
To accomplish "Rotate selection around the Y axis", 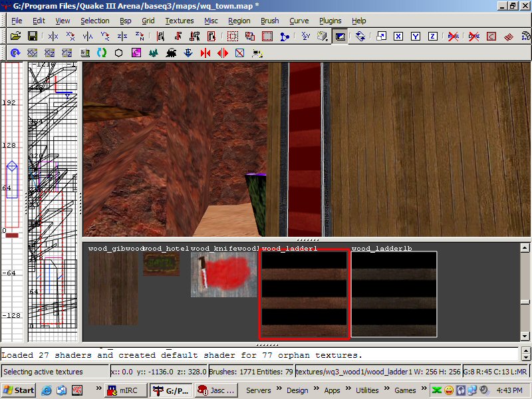I will (x=105, y=36).
